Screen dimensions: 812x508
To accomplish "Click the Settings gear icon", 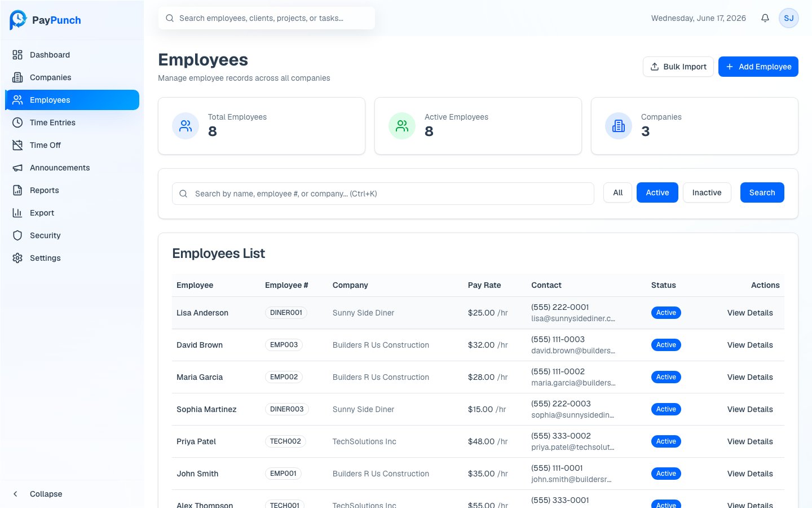I will tap(17, 258).
